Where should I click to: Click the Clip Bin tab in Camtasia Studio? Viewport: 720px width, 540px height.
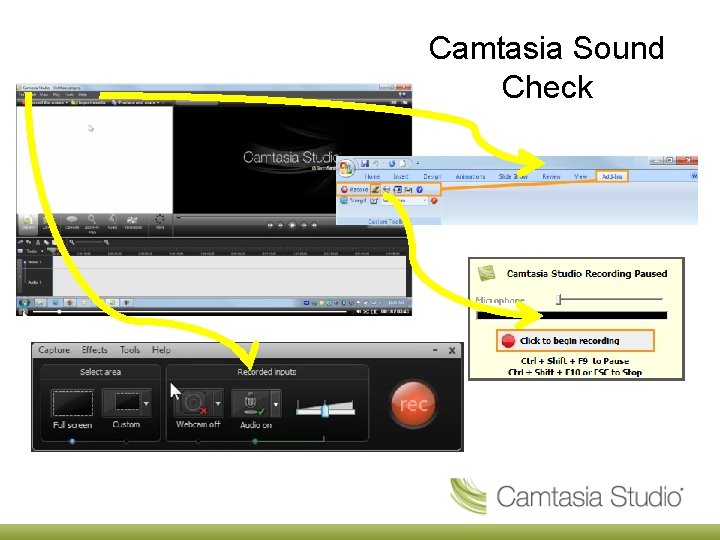[x=28, y=223]
